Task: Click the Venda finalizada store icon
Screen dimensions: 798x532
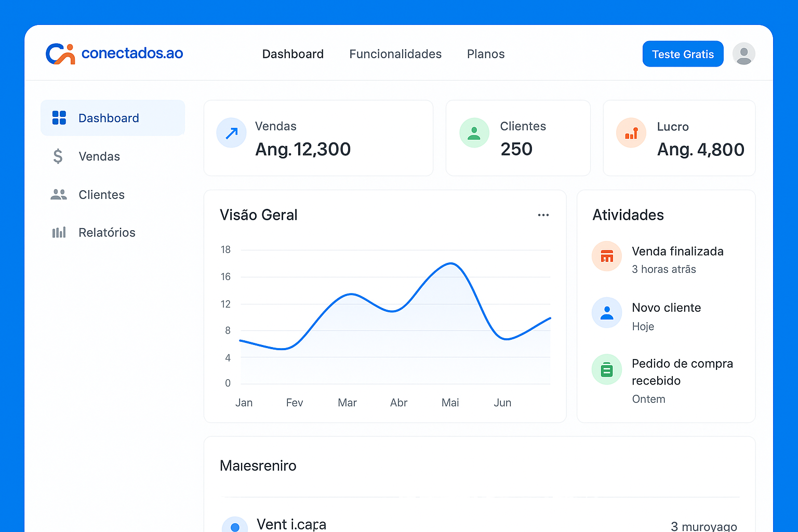Action: tap(607, 256)
